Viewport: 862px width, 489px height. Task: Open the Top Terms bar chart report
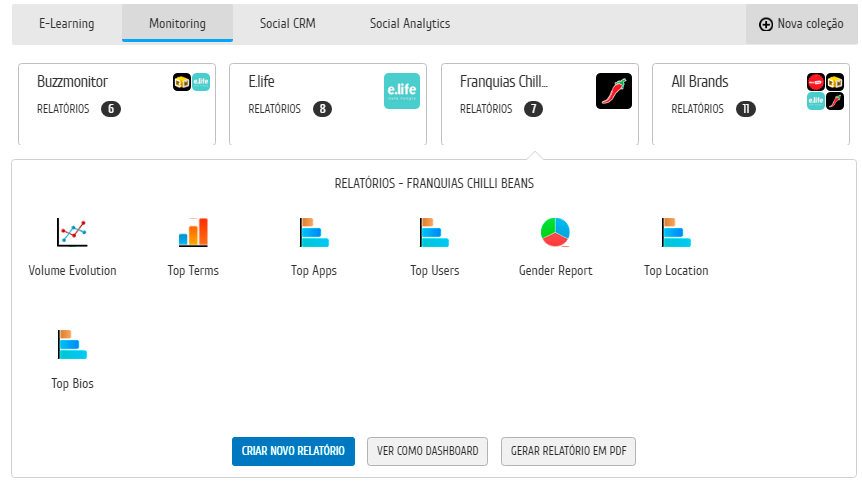tap(193, 232)
